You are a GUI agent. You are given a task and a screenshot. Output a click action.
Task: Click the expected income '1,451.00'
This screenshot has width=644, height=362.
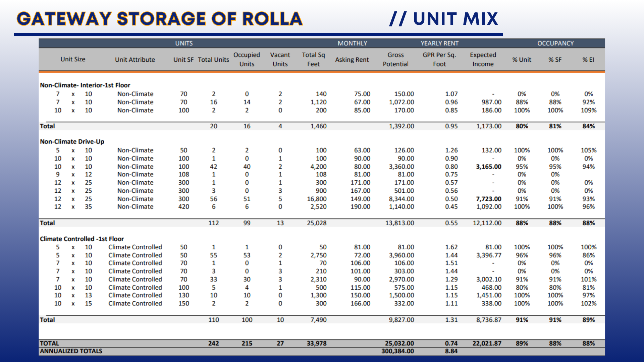(x=489, y=295)
